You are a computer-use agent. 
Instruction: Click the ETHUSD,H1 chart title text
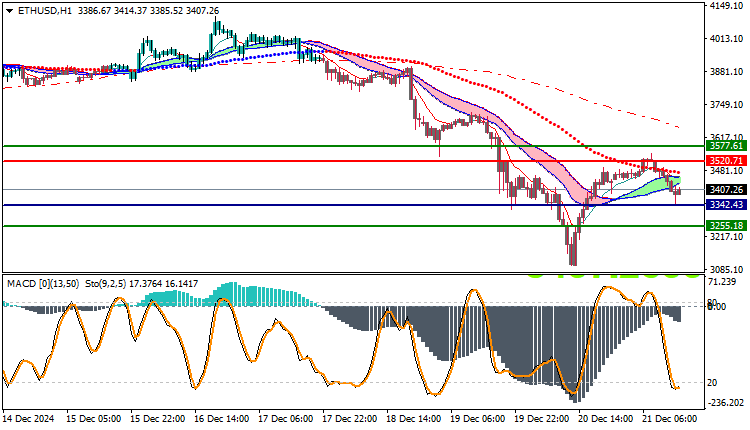(44, 11)
